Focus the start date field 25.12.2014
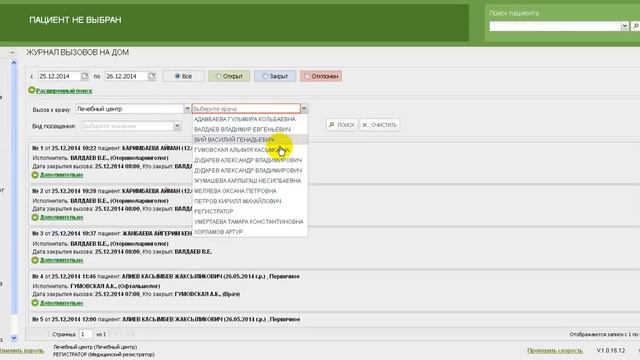The width and height of the screenshot is (640, 360). pos(59,76)
